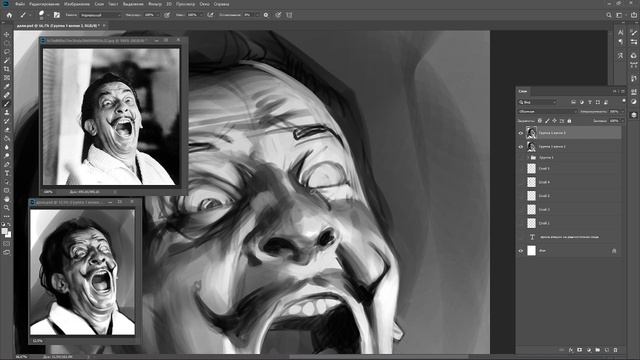Select the Zoom tool

(x=7, y=207)
